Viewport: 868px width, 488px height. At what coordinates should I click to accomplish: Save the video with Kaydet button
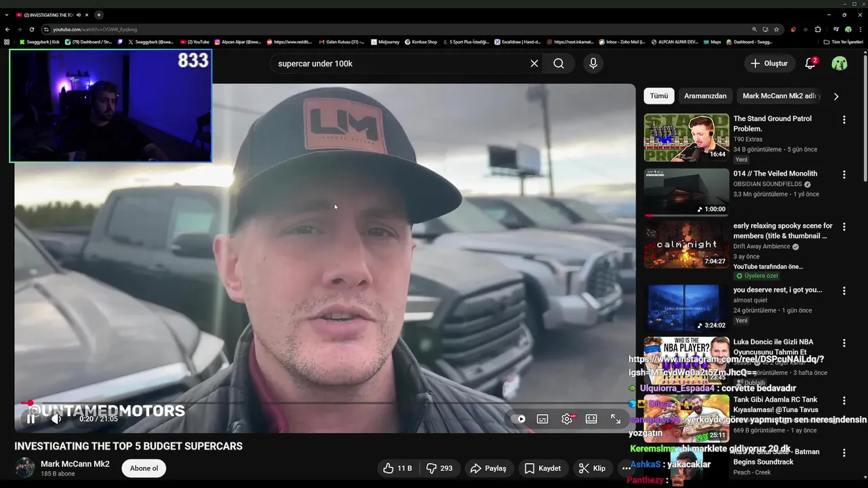(x=543, y=468)
